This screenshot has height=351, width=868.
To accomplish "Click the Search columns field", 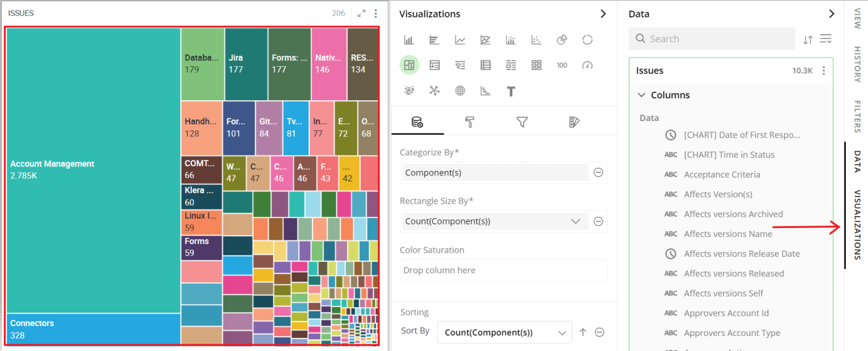I will 711,39.
